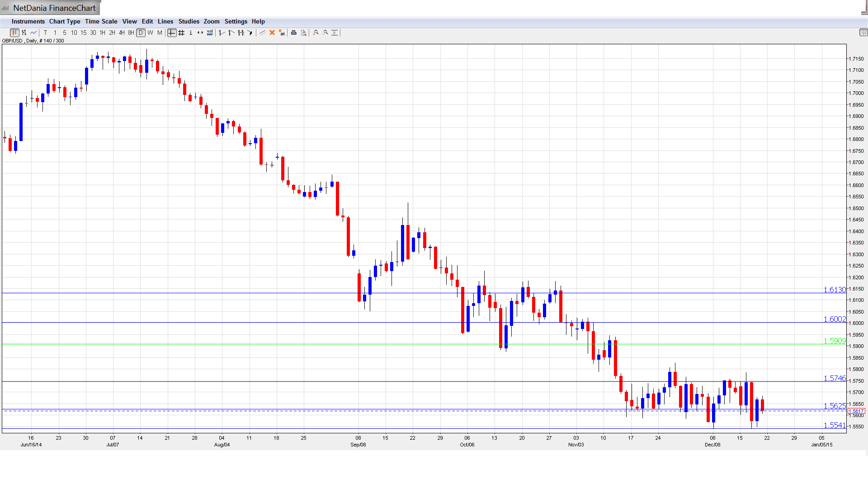Open the Settings menu
Screen dimensions: 868x488
(236, 21)
